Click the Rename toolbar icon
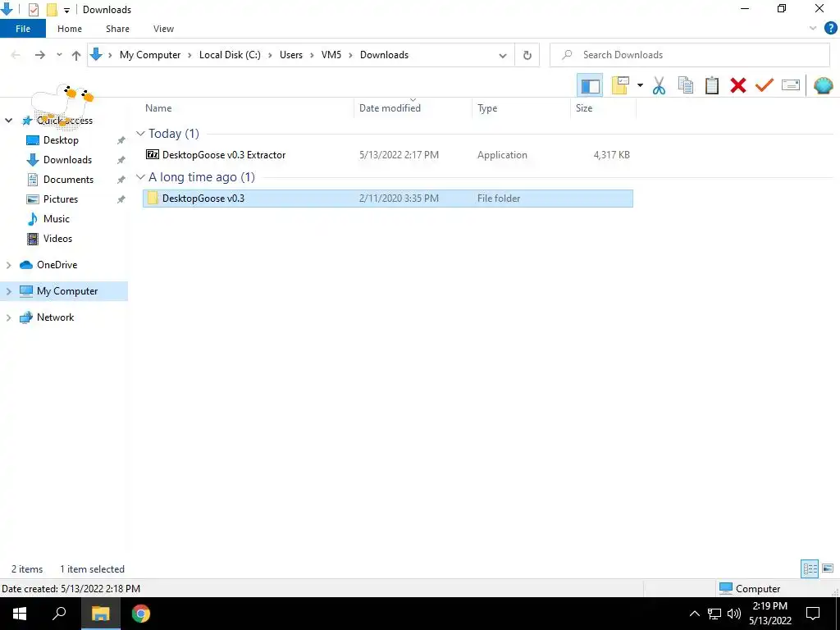The image size is (840, 630). tap(790, 85)
